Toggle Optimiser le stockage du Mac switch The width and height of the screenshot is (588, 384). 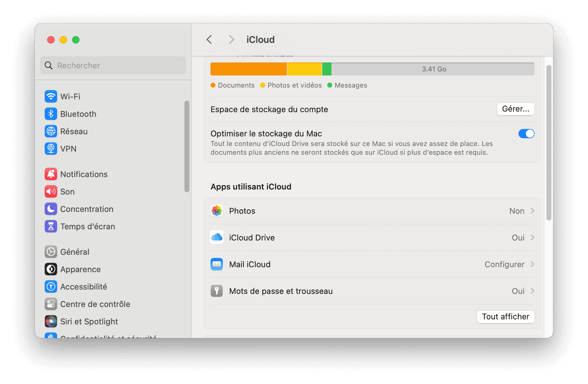point(526,134)
